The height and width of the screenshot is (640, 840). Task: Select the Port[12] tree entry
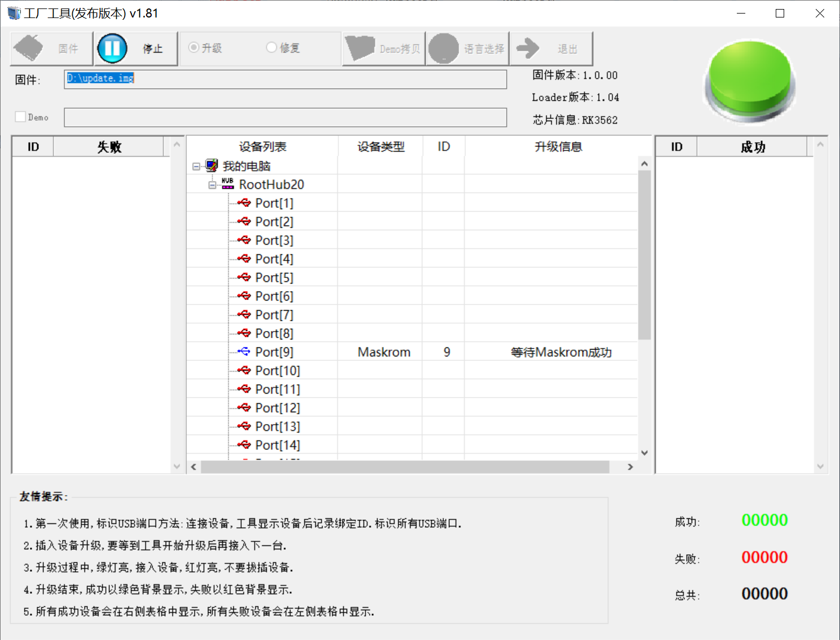(x=277, y=408)
